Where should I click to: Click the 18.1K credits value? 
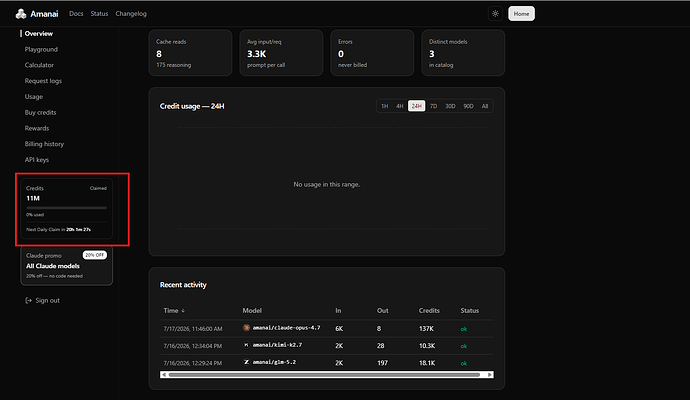pos(427,363)
